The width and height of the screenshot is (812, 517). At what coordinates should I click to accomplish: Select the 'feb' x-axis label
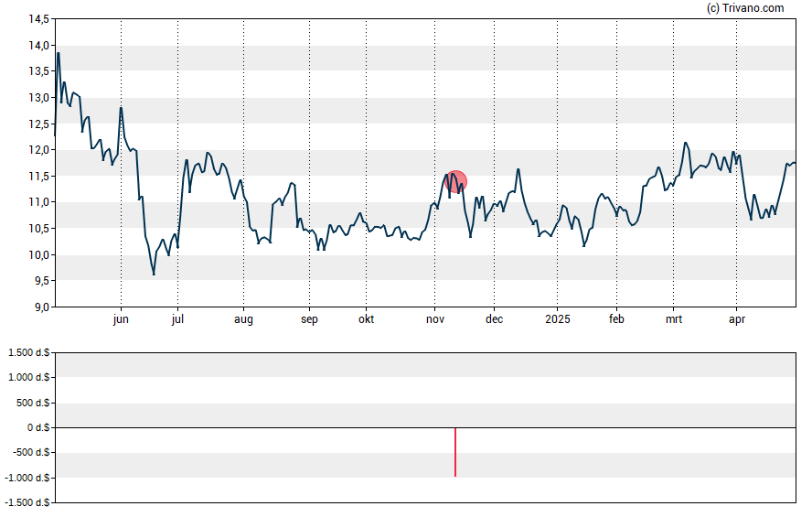(x=616, y=319)
